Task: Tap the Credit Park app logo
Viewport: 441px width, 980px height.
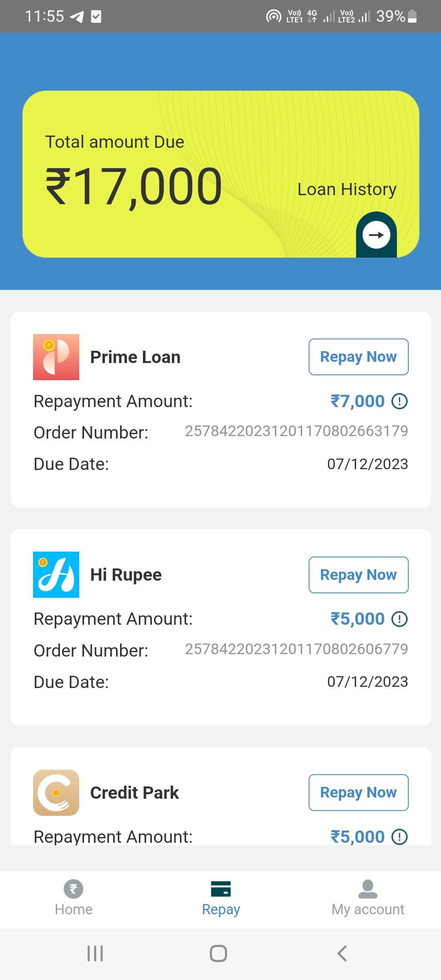Action: click(56, 793)
